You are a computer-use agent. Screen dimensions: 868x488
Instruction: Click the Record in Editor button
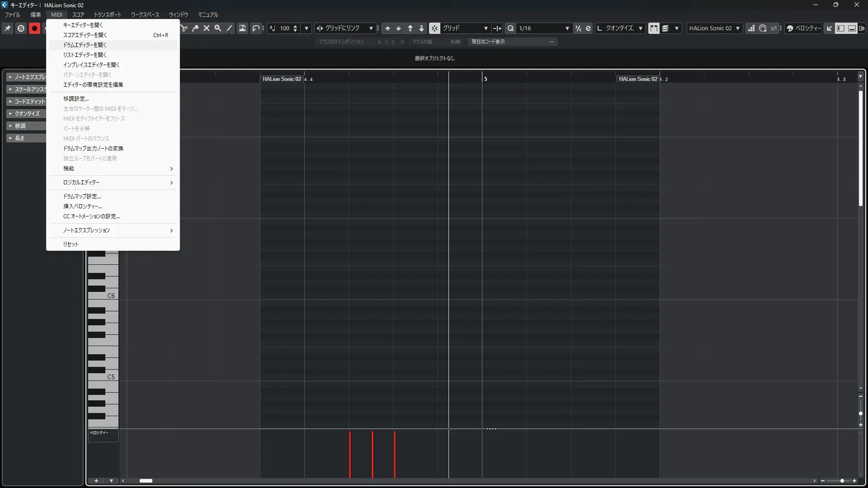(x=34, y=28)
